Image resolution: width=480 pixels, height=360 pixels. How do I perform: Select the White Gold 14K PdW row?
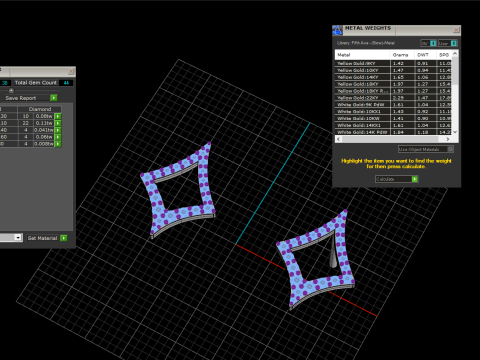tap(393, 132)
